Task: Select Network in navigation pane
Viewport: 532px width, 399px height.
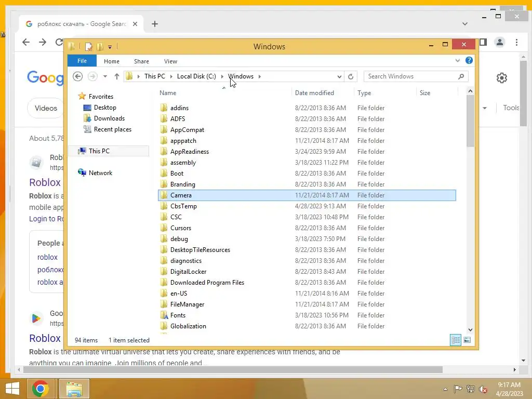Action: 100,172
